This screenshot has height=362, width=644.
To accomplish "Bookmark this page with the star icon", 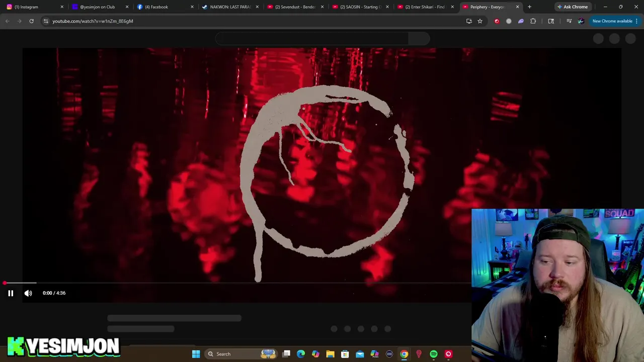I will click(480, 21).
